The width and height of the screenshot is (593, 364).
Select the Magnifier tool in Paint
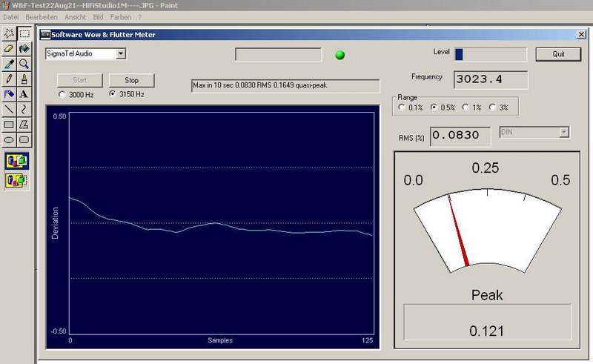pyautogui.click(x=24, y=64)
